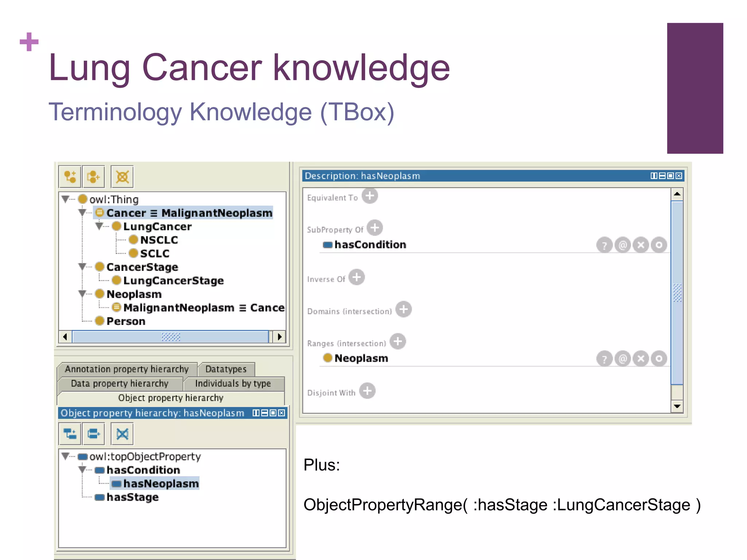Viewport: 747px width, 560px height.
Task: Select the Object property hierarchy tab
Action: (171, 398)
